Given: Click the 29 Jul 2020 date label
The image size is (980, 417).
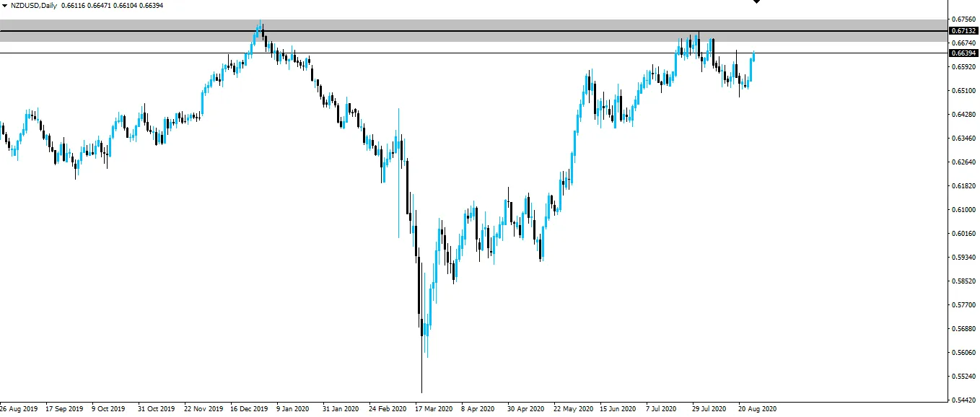Looking at the screenshot, I should click(x=709, y=409).
